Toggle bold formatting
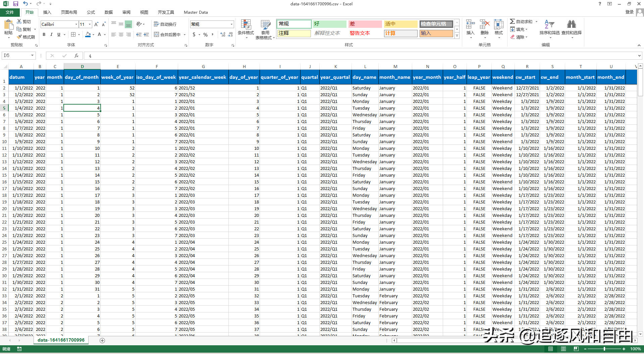 44,34
